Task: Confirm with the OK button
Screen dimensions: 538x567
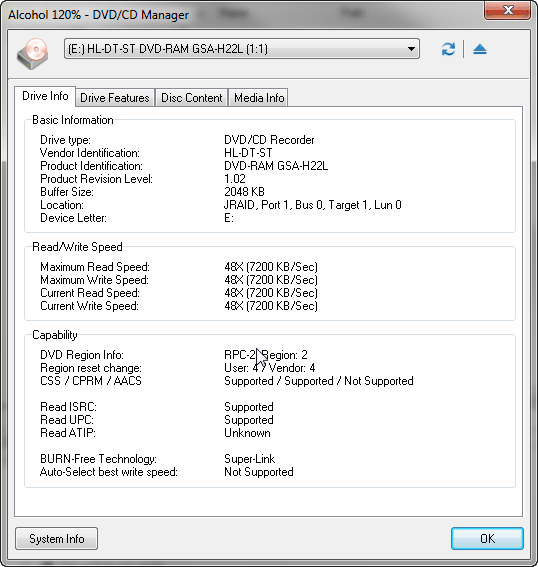Action: (x=487, y=539)
